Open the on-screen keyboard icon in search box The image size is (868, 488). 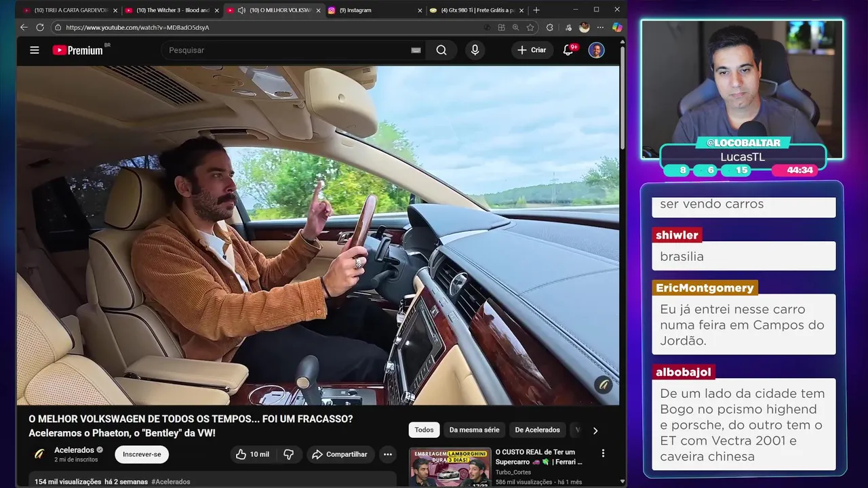[x=416, y=50]
